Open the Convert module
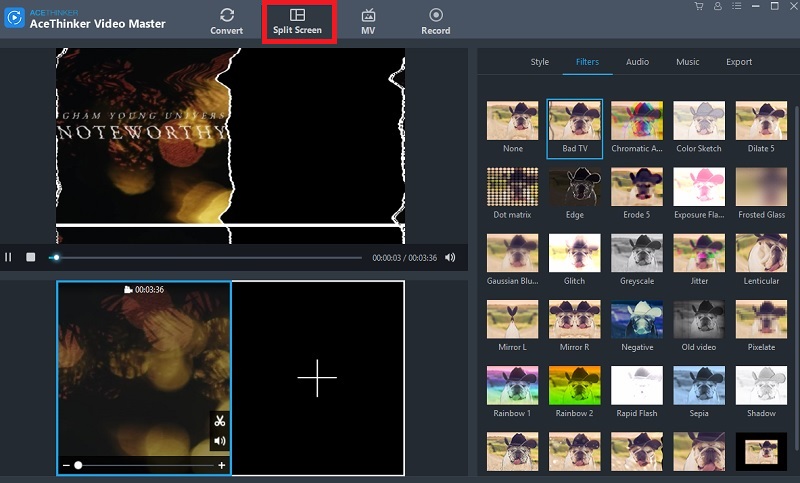The width and height of the screenshot is (800, 483). click(x=227, y=21)
